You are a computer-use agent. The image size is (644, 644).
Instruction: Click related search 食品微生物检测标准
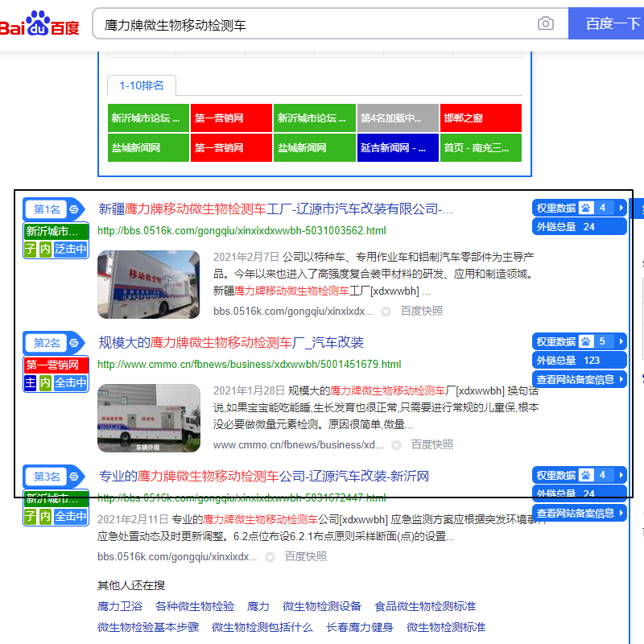[425, 606]
